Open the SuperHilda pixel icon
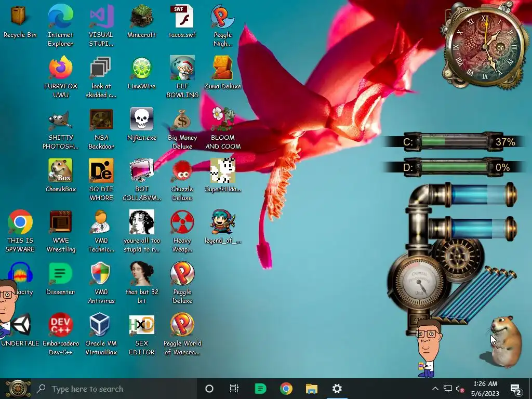Screen dimensions: 532x399 [x=222, y=170]
